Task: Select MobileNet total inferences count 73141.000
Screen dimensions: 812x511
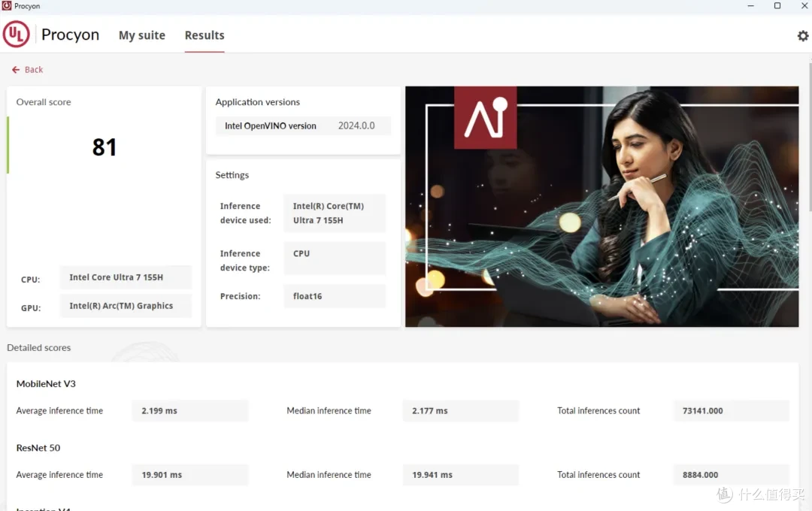Action: click(732, 410)
